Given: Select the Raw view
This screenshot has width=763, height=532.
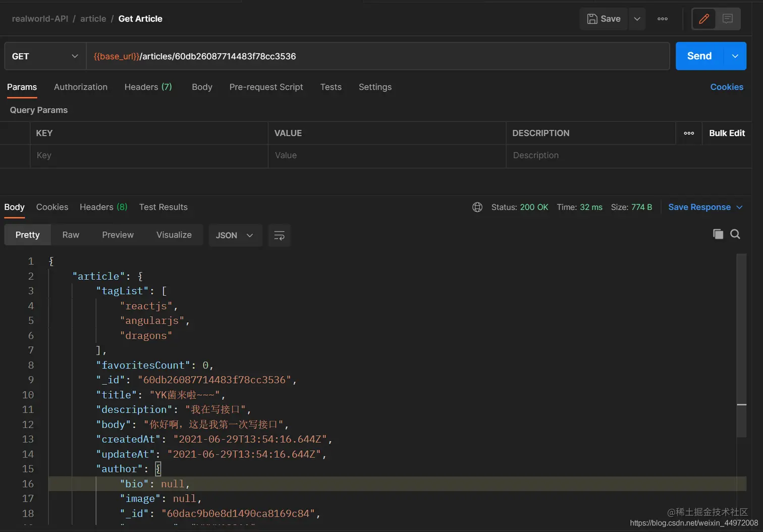Looking at the screenshot, I should tap(71, 235).
